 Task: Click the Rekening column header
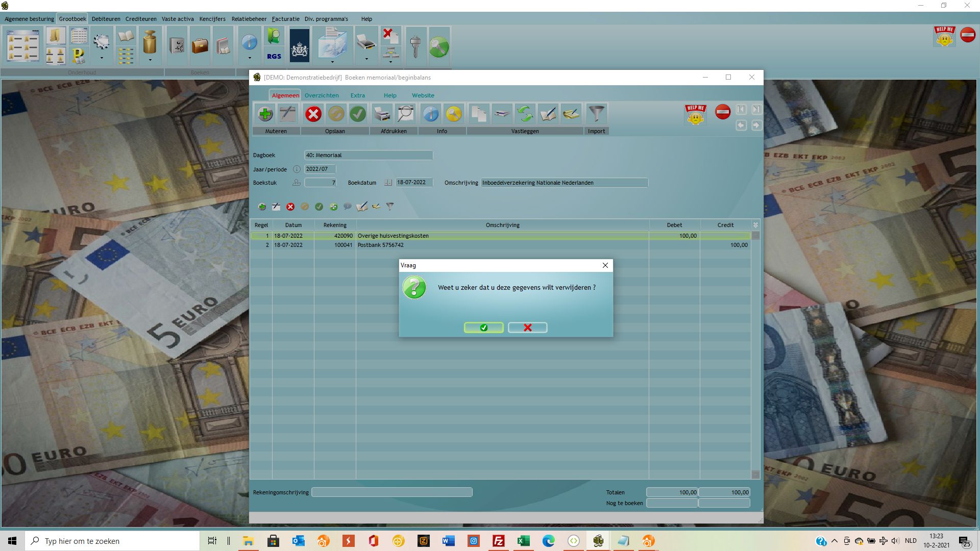click(335, 225)
